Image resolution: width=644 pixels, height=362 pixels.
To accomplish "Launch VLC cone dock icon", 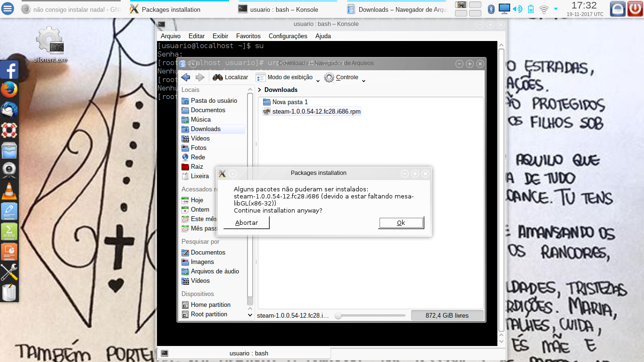I will point(9,191).
